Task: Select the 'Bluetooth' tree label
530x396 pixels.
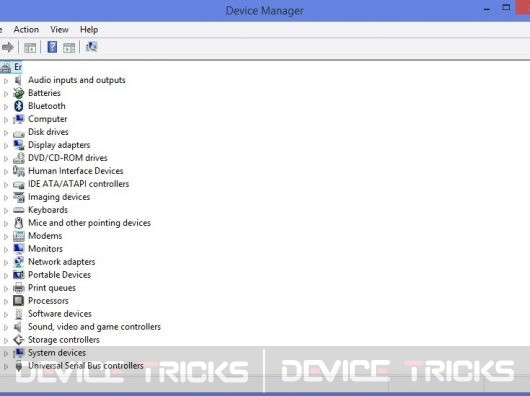Action: 47,106
